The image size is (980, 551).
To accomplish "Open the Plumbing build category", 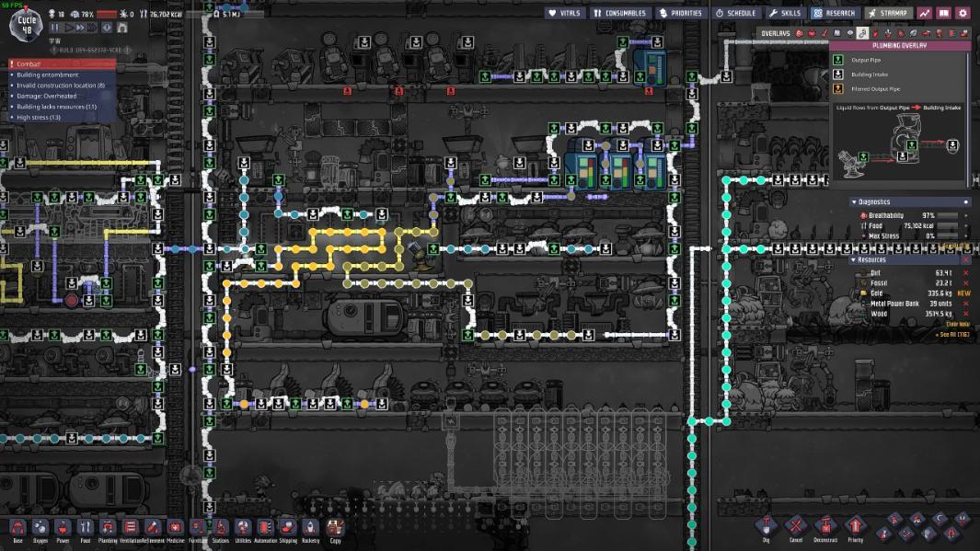I will [x=108, y=530].
